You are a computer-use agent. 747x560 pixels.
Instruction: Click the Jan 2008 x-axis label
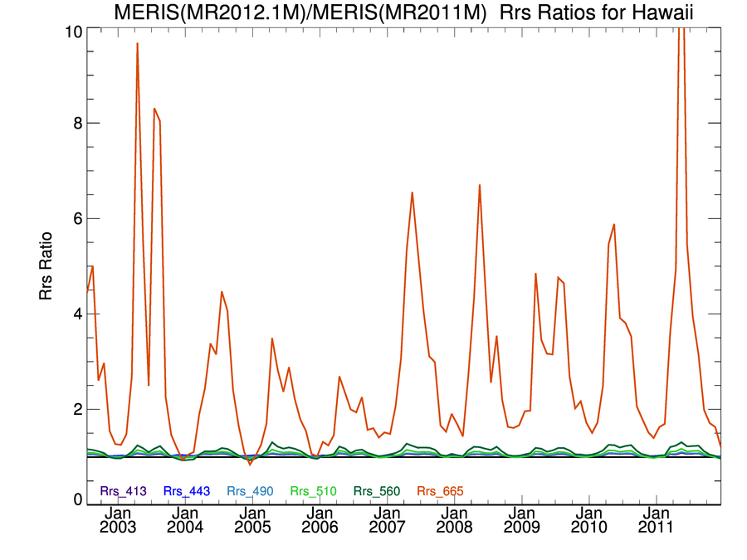click(454, 520)
